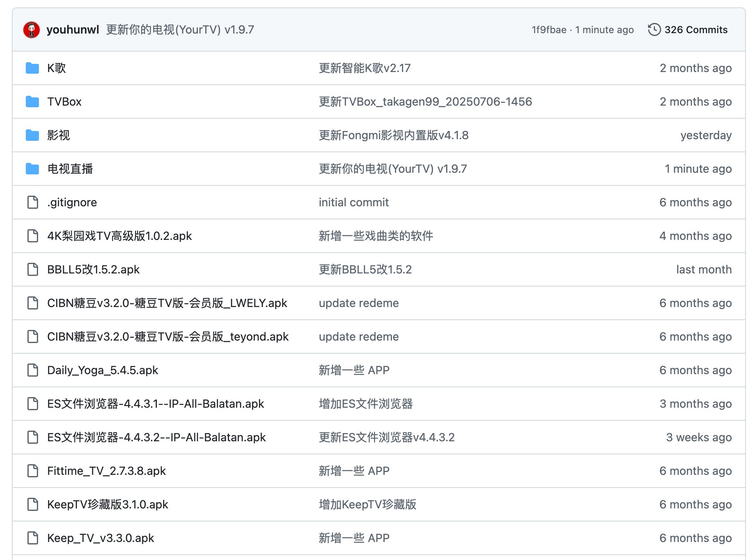The width and height of the screenshot is (748, 560).
Task: Click file icon beside Keep_TV_v3.3.0.apk
Action: tap(33, 538)
